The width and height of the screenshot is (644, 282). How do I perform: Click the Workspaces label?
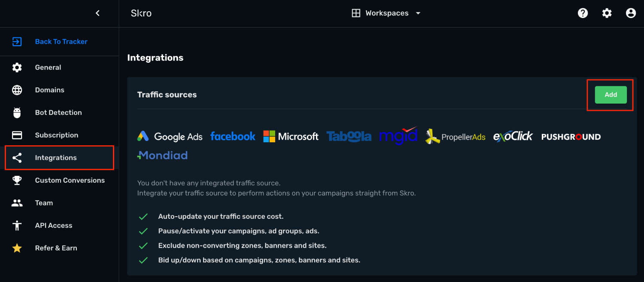tap(387, 13)
